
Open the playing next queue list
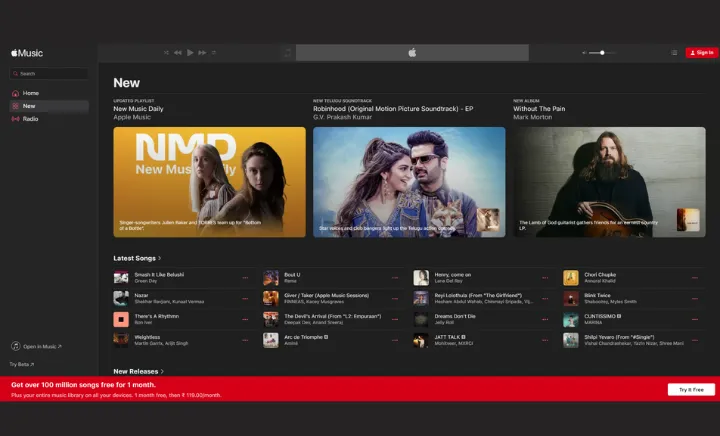tap(674, 53)
